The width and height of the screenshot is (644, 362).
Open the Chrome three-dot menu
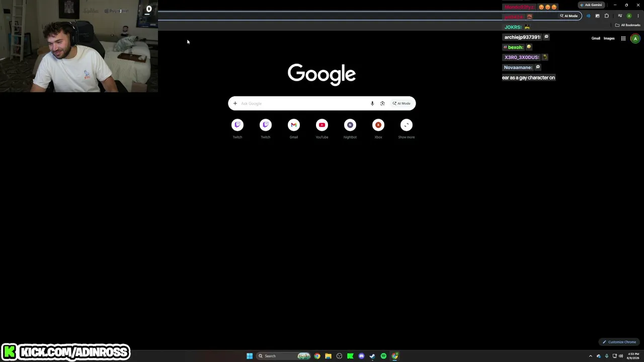coord(637,16)
